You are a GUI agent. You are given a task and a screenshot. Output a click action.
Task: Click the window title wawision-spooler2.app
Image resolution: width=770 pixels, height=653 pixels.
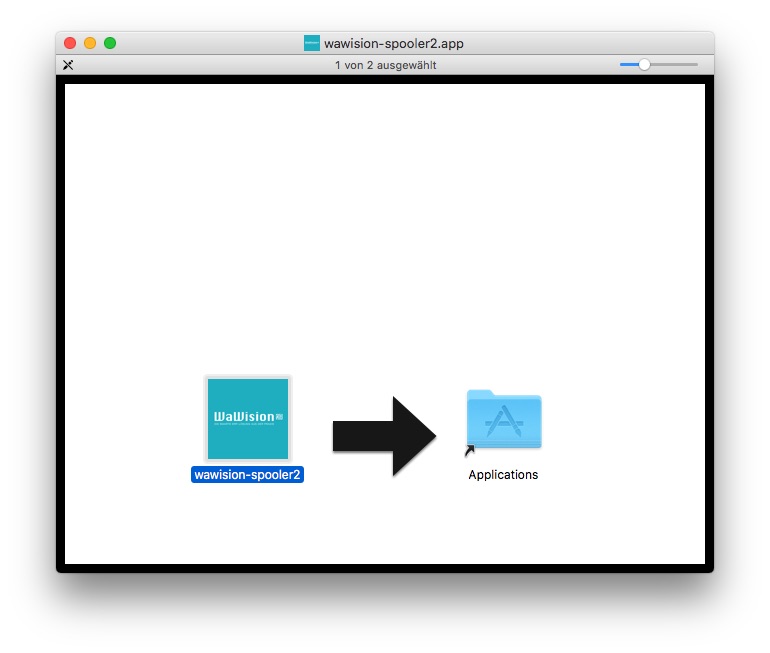tap(393, 43)
